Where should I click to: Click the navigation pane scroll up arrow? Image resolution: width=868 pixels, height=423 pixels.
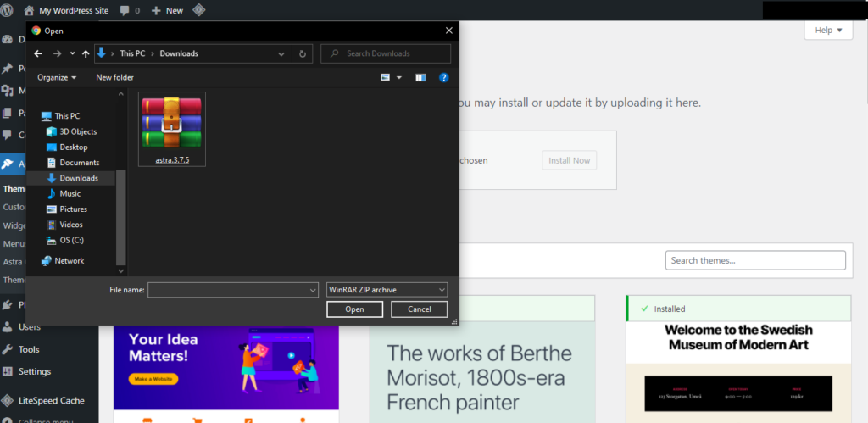[121, 94]
